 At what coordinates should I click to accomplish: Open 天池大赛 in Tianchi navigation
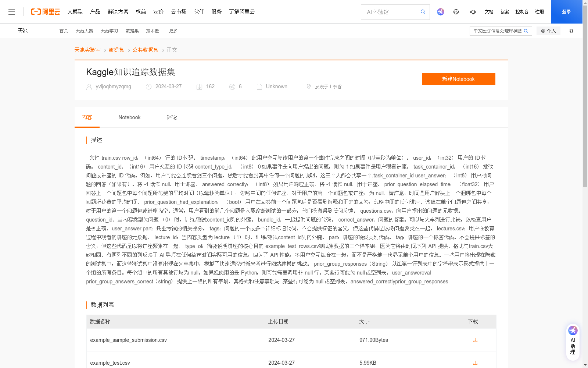point(84,31)
